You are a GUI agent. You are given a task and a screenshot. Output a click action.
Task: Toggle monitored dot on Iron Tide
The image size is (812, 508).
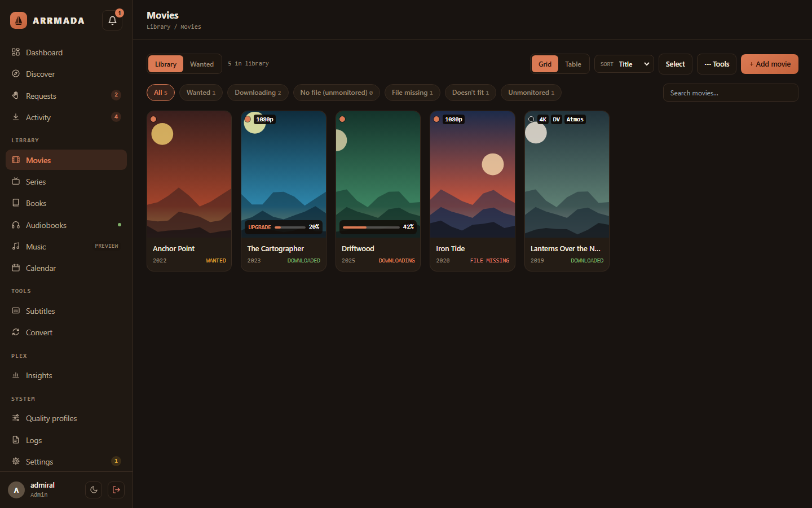[436, 119]
